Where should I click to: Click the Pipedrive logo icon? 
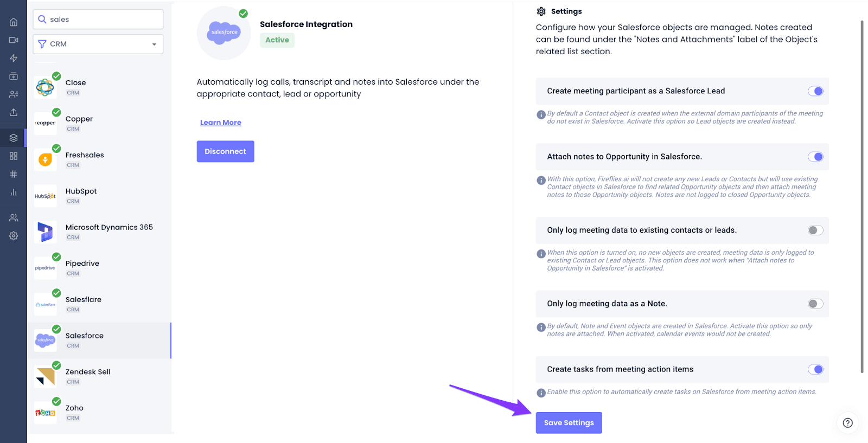point(45,268)
